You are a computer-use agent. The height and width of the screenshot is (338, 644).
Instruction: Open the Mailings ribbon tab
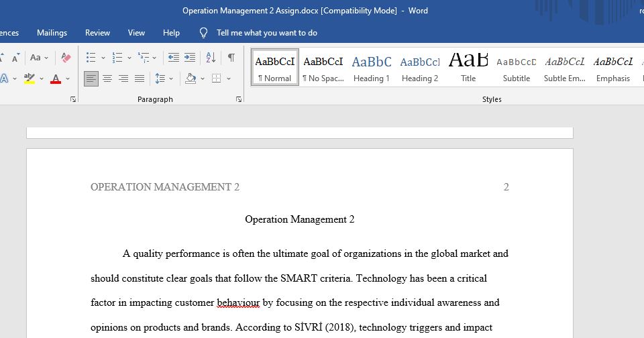coord(52,33)
